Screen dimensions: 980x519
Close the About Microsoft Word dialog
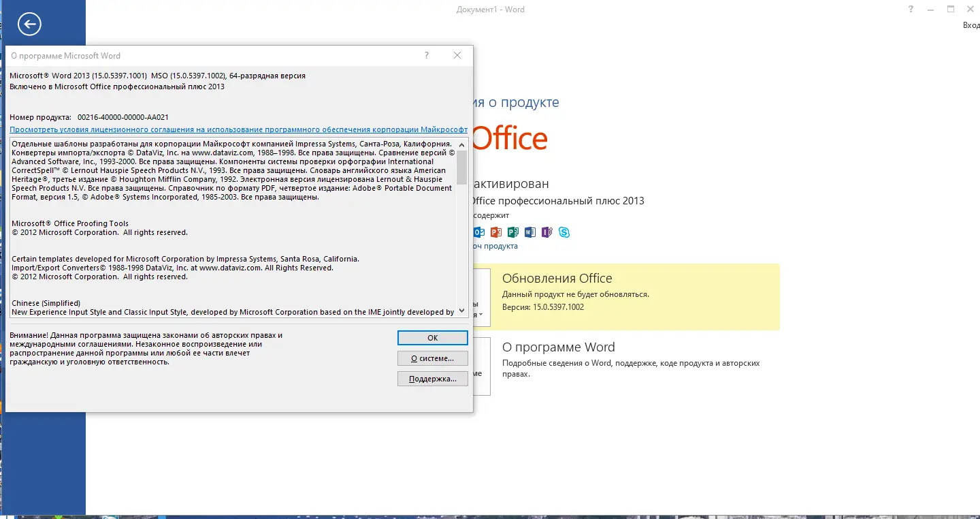coord(457,55)
